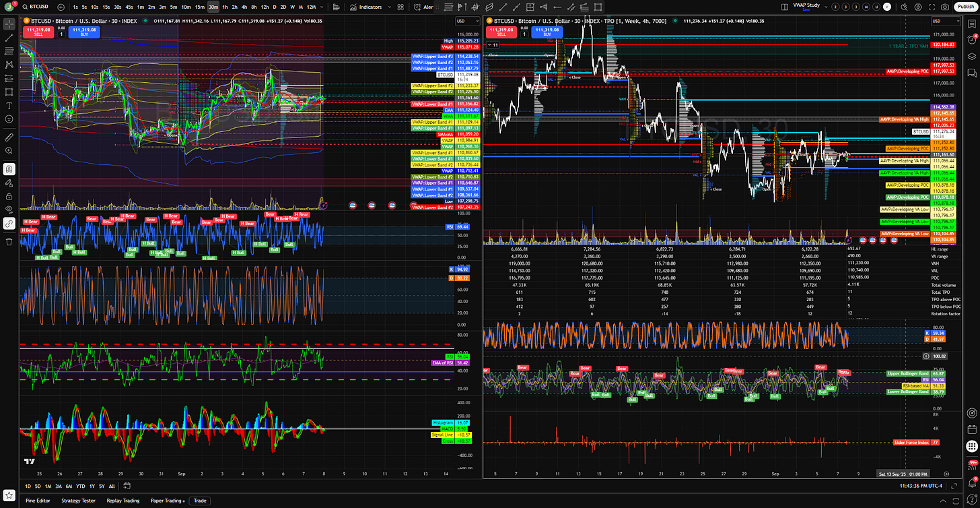Screen dimensions: 980x508
Task: Open the watchlist panel icon in right sidebar
Action: coord(972,24)
